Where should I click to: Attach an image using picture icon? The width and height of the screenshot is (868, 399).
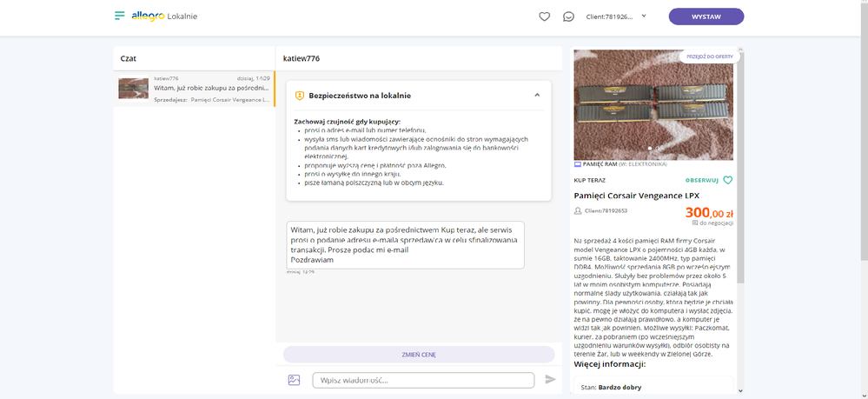(x=294, y=380)
